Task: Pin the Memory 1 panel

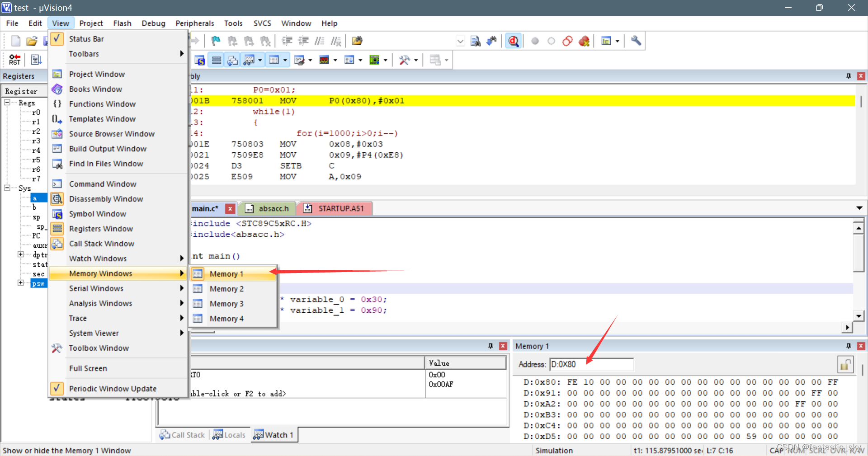Action: (x=848, y=346)
